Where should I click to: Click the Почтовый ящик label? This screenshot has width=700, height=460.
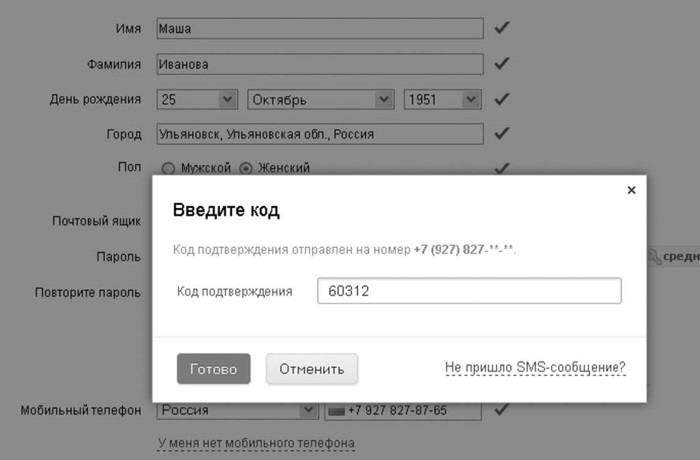[96, 221]
